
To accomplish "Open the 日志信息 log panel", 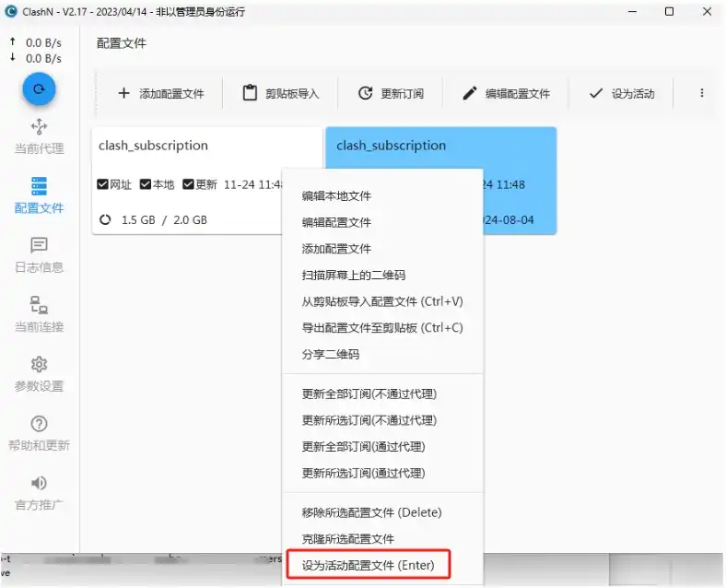I will tap(39, 254).
